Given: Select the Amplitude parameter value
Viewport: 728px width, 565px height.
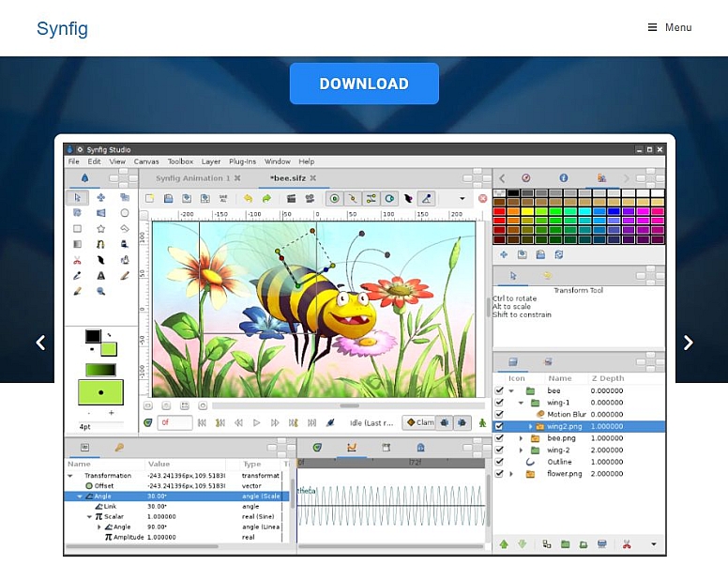Looking at the screenshot, I should click(x=161, y=537).
